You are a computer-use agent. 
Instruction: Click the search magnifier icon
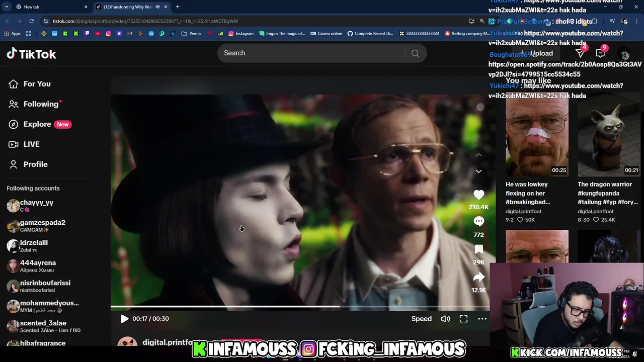tap(415, 53)
